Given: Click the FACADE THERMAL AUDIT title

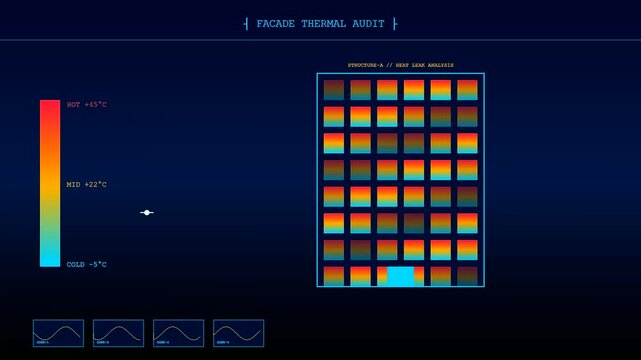Looking at the screenshot, I should pyautogui.click(x=320, y=24).
